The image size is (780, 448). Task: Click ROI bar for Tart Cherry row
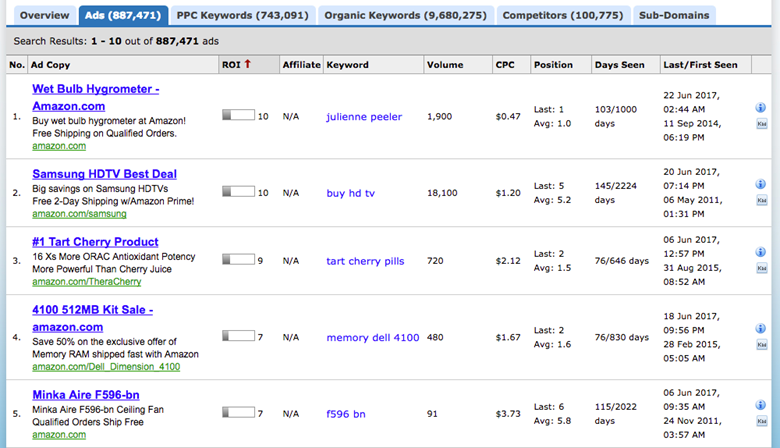click(x=238, y=260)
